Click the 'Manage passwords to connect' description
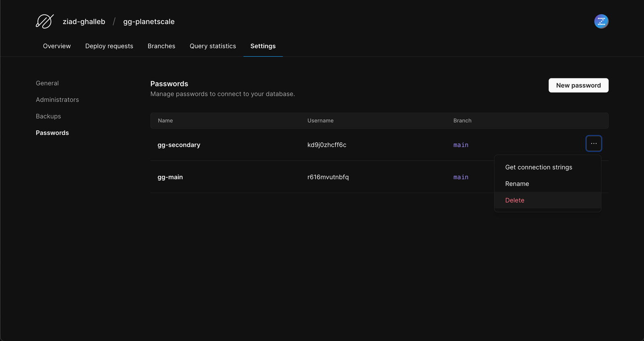 (x=223, y=94)
